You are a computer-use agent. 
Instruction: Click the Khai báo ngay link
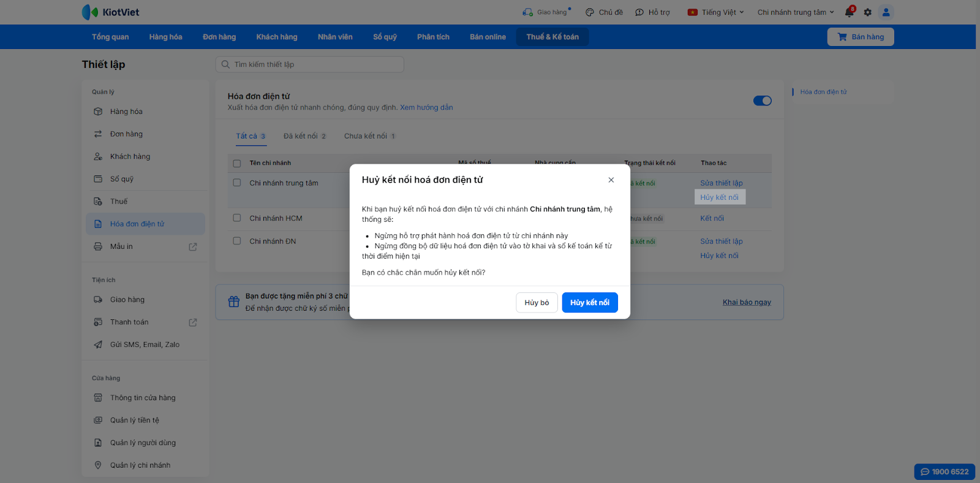point(747,302)
